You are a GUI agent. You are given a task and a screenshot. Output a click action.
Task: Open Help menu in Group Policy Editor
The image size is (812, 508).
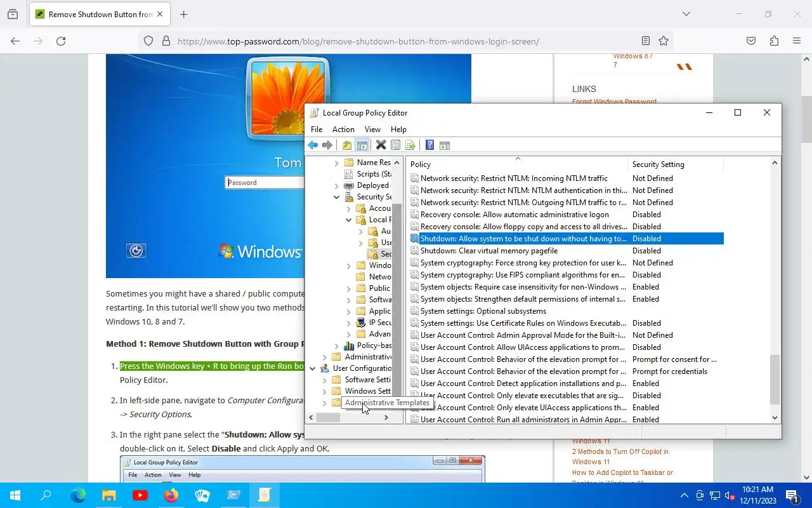click(398, 129)
